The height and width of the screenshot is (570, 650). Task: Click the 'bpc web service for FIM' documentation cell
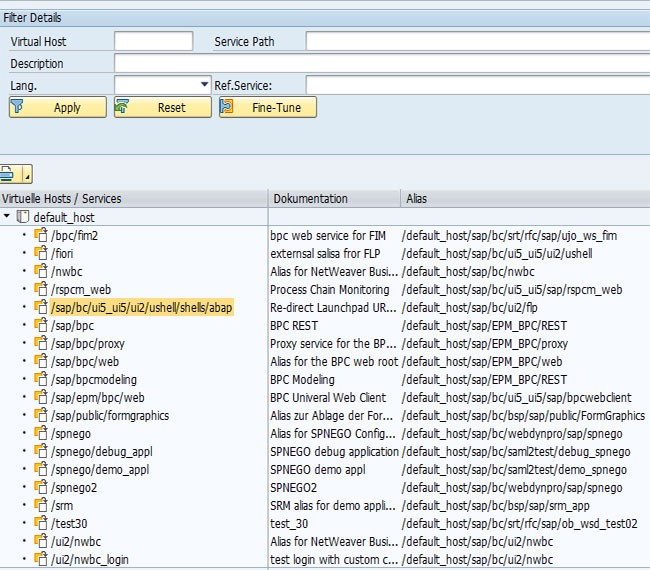tap(328, 235)
